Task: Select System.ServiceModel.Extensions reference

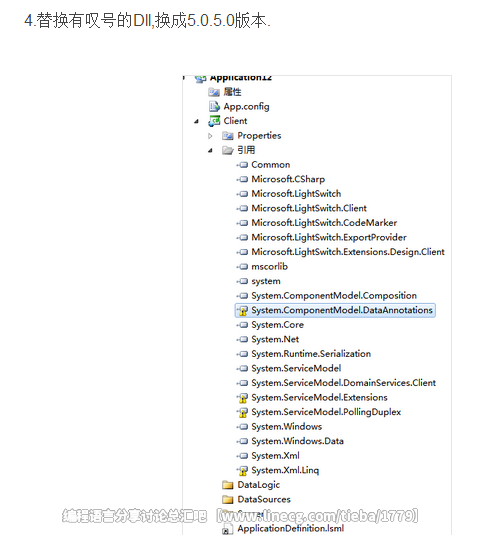Action: point(319,398)
